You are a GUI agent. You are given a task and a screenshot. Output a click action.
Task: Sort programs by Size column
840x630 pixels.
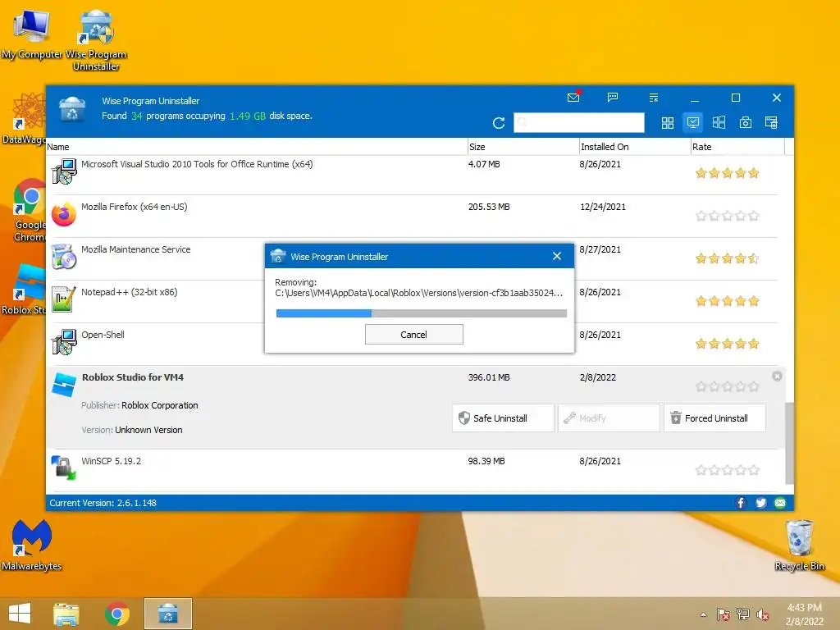523,147
